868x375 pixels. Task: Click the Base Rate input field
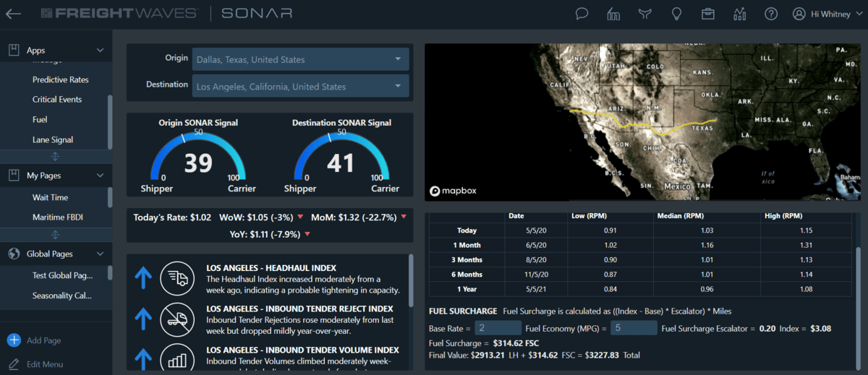498,328
